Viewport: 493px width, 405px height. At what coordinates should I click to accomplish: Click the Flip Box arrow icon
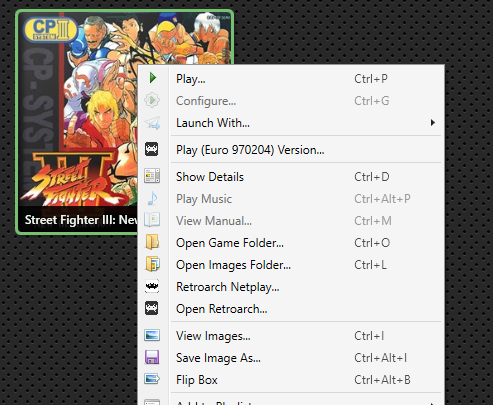click(152, 379)
